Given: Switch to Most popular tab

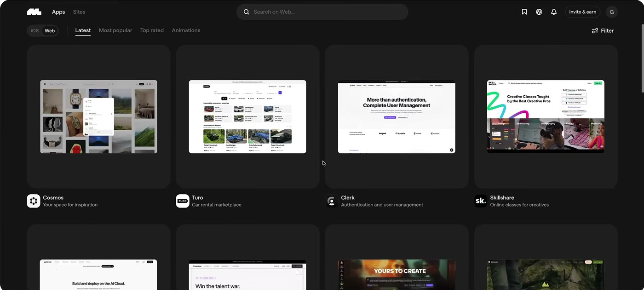Looking at the screenshot, I should (x=115, y=30).
